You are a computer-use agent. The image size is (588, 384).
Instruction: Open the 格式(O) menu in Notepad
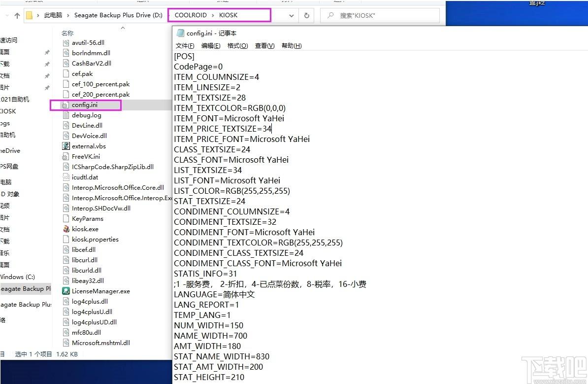(x=237, y=46)
